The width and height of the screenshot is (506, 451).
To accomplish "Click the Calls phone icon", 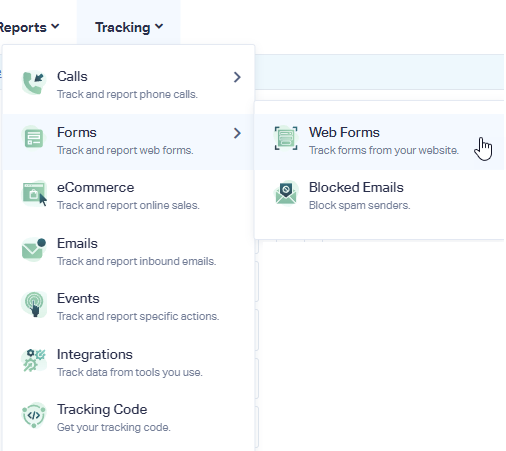I will click(x=34, y=82).
